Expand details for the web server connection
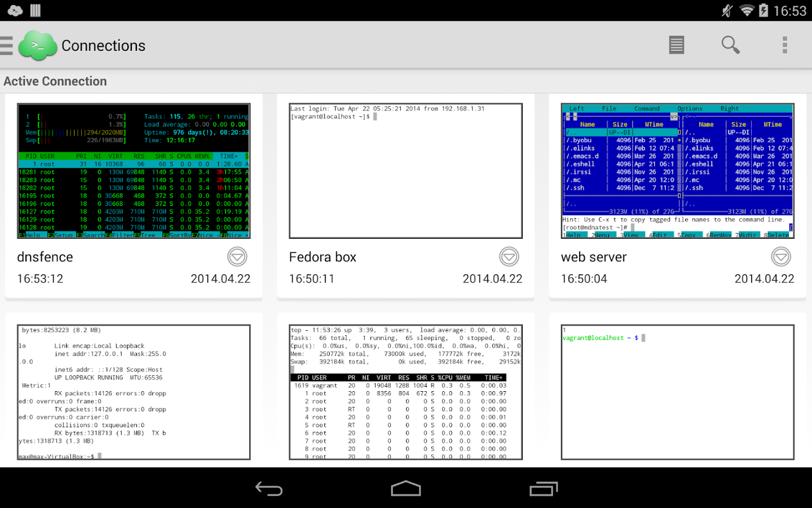This screenshot has width=812, height=508. tap(781, 256)
